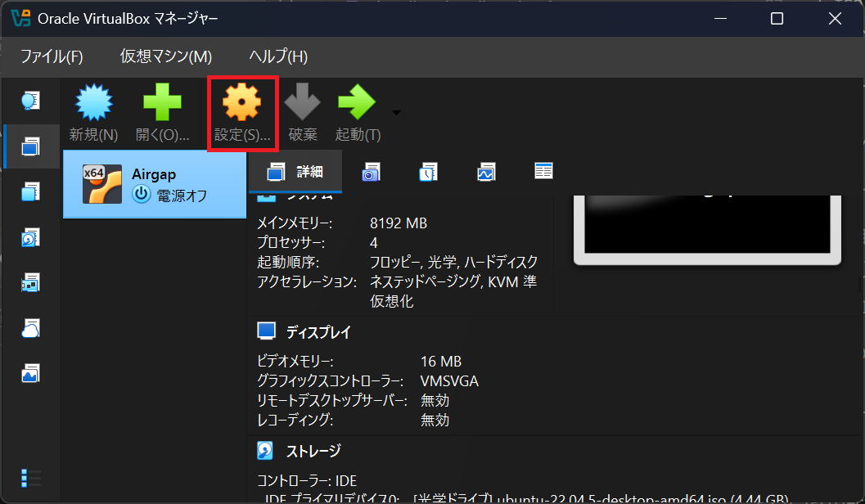Toggle the sidebar menu list icon at bottom
This screenshot has width=865, height=504.
[x=30, y=478]
